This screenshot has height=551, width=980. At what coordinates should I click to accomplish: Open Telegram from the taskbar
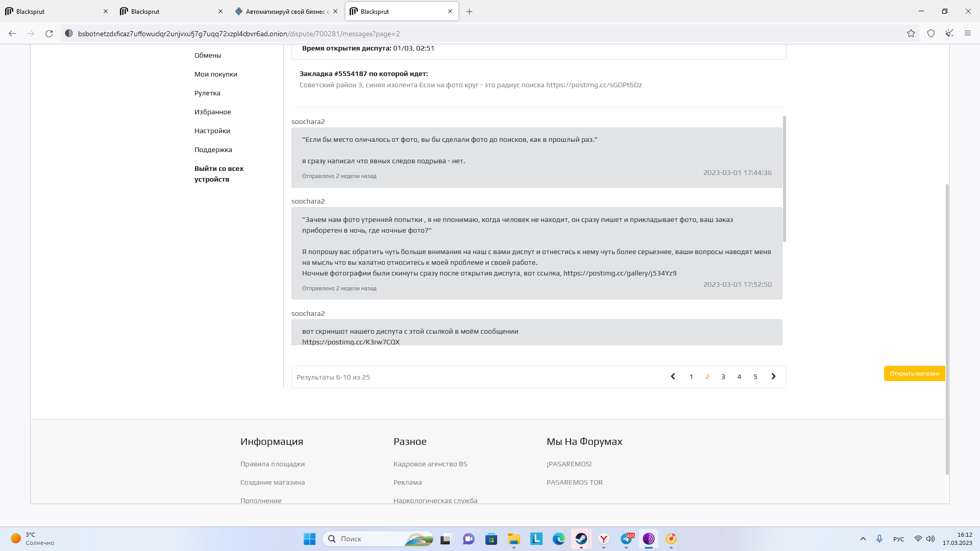626,539
